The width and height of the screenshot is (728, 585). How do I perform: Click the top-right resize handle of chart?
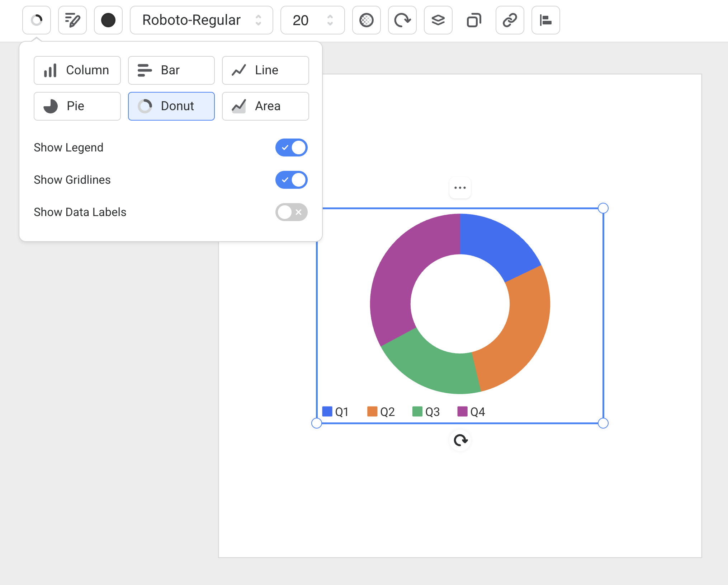coord(603,208)
